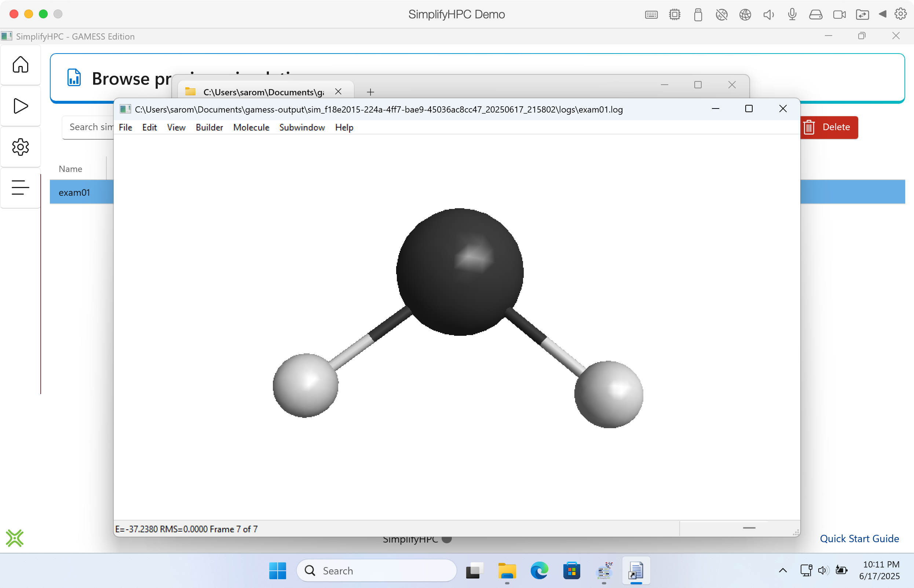This screenshot has height=588, width=914.
Task: Click the microphone icon in title bar
Action: tap(792, 15)
